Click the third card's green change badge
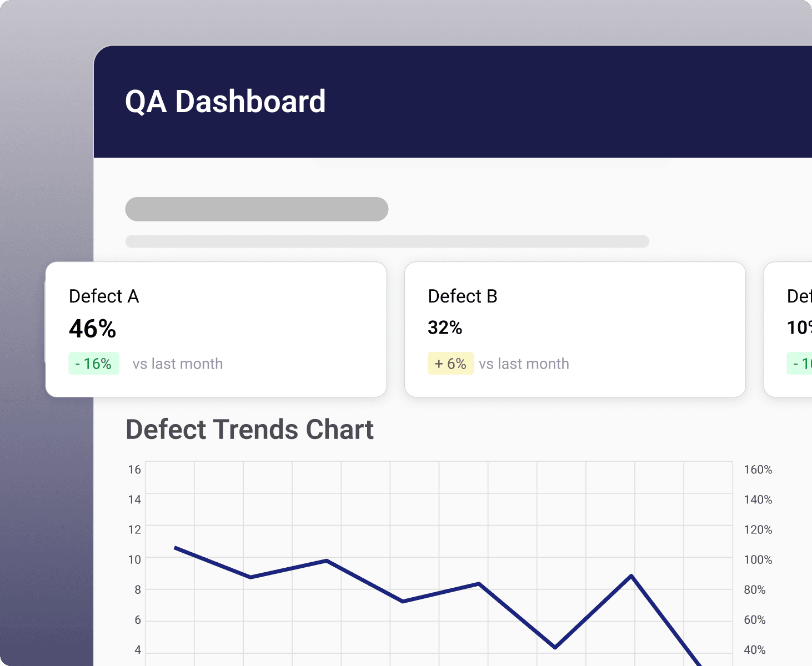812x666 pixels. coord(800,364)
